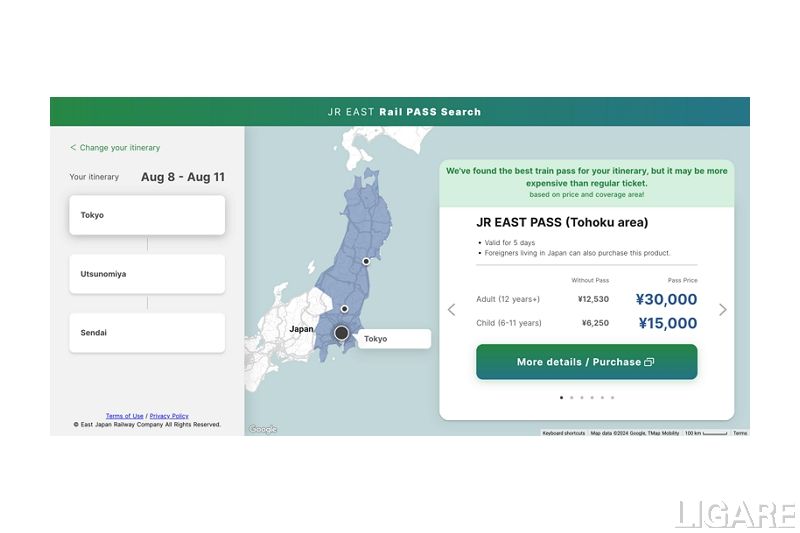Image resolution: width=800 pixels, height=533 pixels.
Task: Select the third carousel pagination dot
Action: (581, 397)
